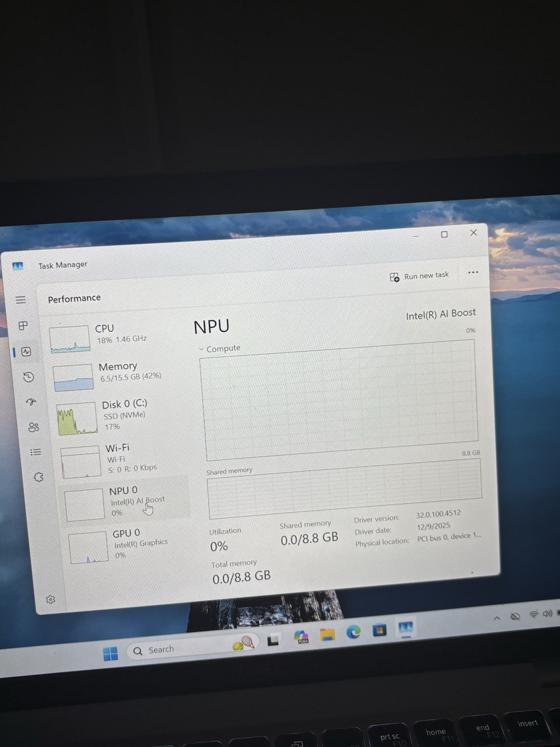Expand the Compute graph dropdown
This screenshot has width=560, height=747.
[x=220, y=349]
